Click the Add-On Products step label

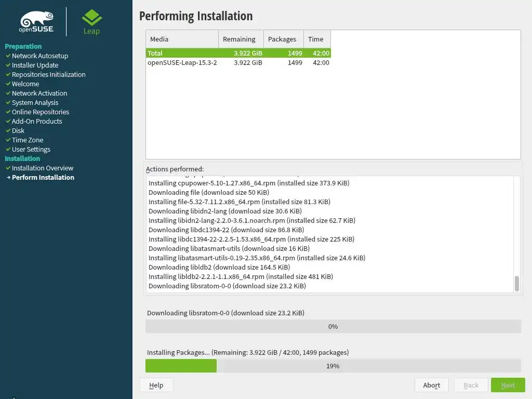(x=37, y=121)
